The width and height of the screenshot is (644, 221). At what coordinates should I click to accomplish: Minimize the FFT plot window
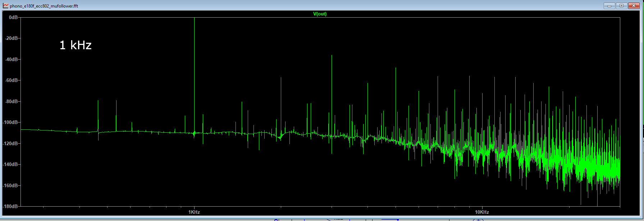609,6
